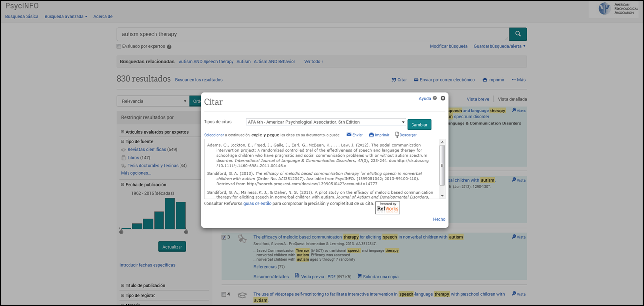Click the Powered by RefWorks logo
This screenshot has width=644, height=306.
click(387, 208)
